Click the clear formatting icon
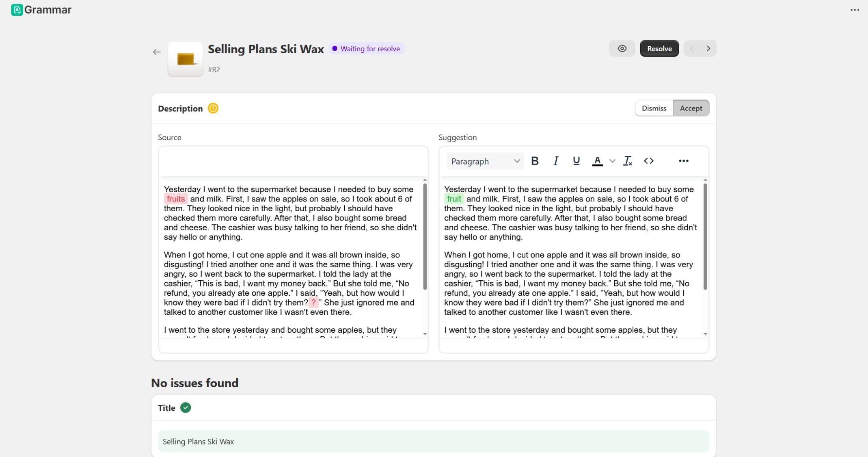868x457 pixels. click(627, 161)
